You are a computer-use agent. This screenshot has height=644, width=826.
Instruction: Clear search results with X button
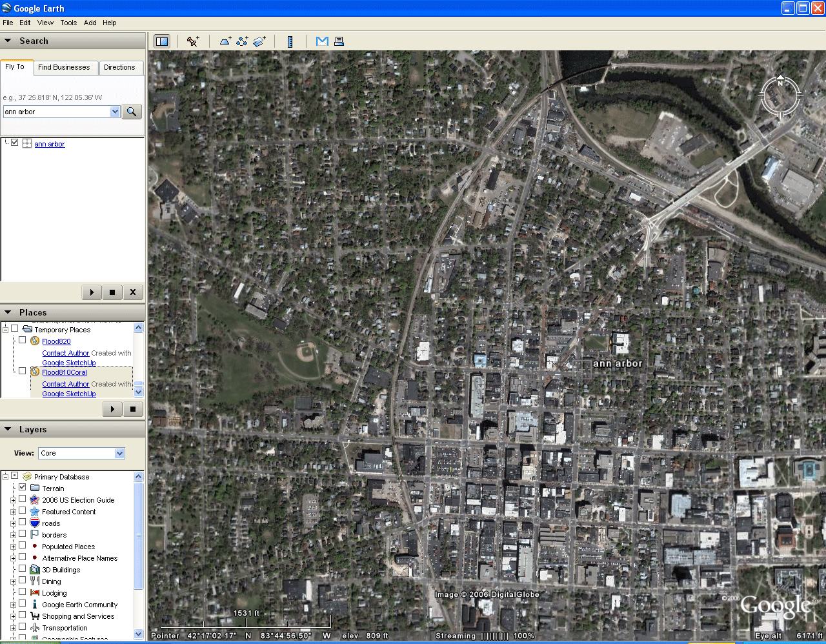coord(133,292)
